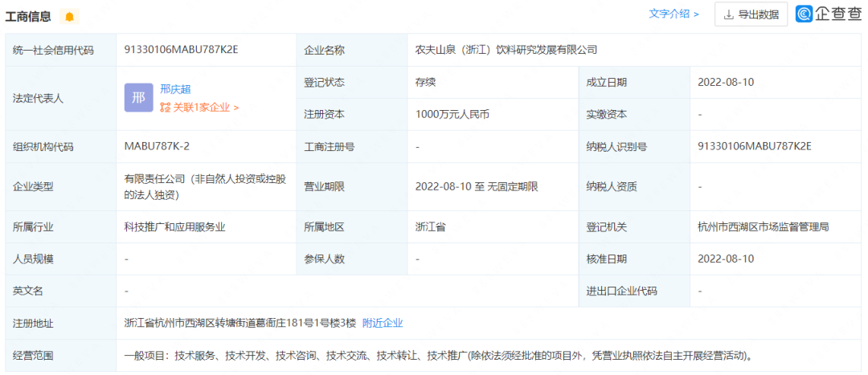This screenshot has width=868, height=375.
Task: Click the 存续 registration status value
Action: point(426,82)
